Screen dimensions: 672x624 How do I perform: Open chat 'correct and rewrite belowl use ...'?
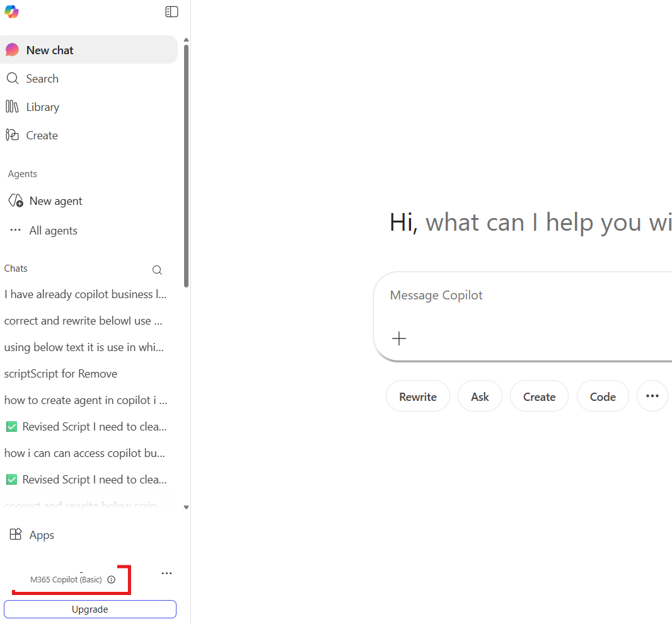pos(84,321)
